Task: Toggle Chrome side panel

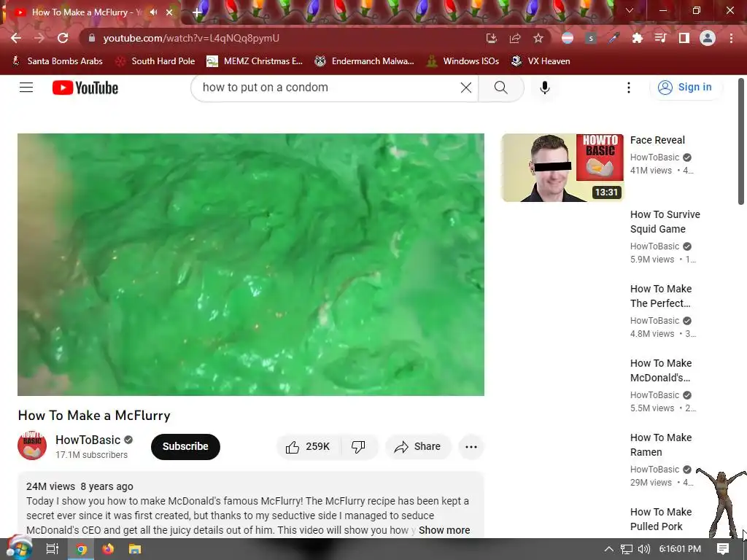Action: pyautogui.click(x=684, y=38)
